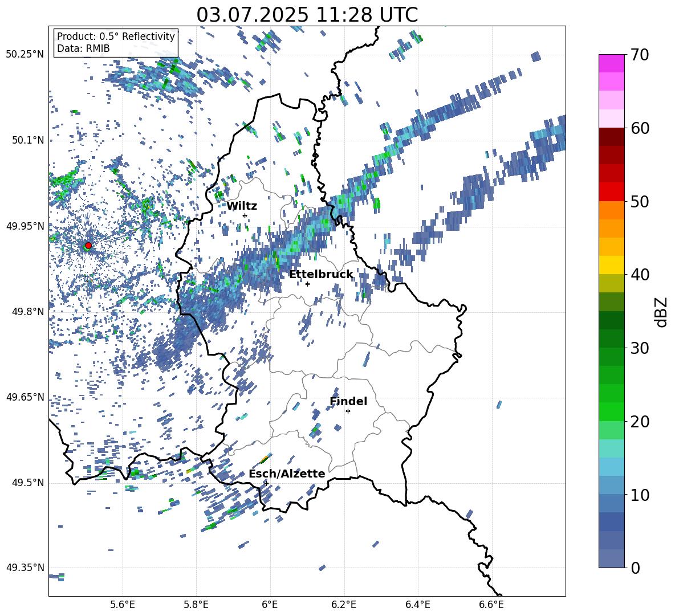Image resolution: width=675 pixels, height=616 pixels.
Task: Click the colorbar tick label 40
Action: pyautogui.click(x=640, y=275)
